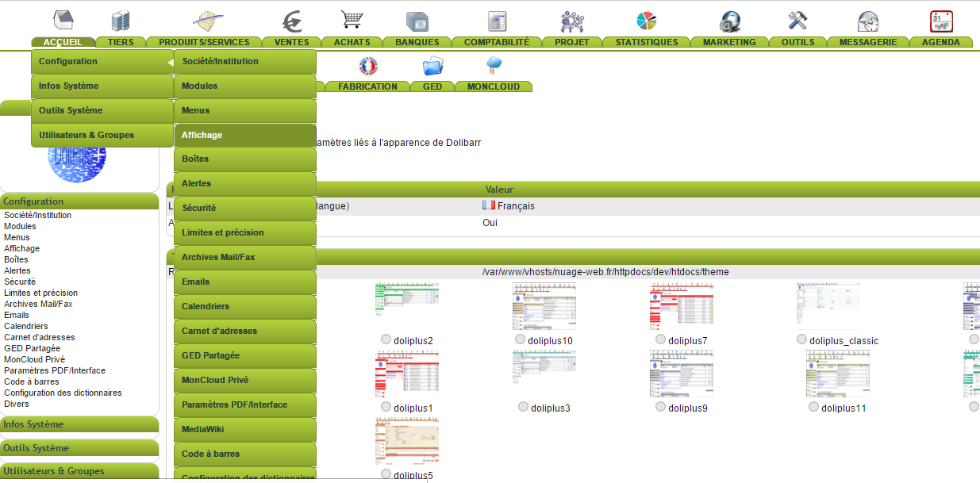Switch to the MONCLOUD tab

tap(494, 86)
